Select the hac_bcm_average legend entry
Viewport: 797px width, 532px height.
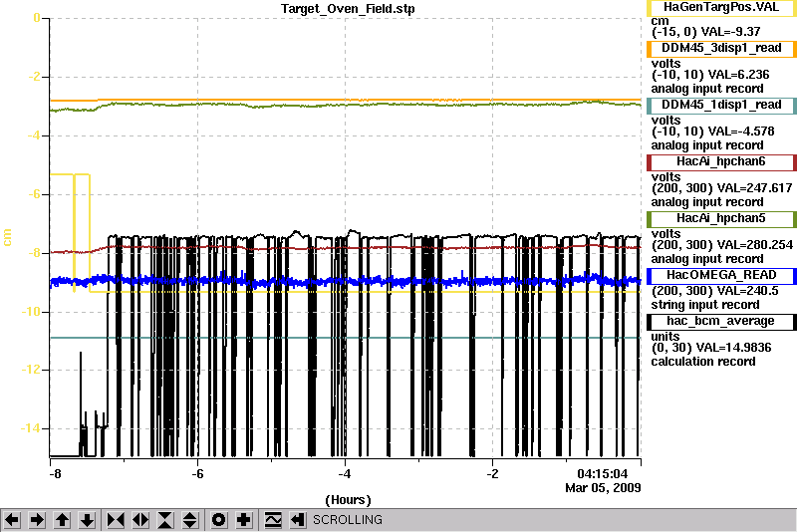721,322
